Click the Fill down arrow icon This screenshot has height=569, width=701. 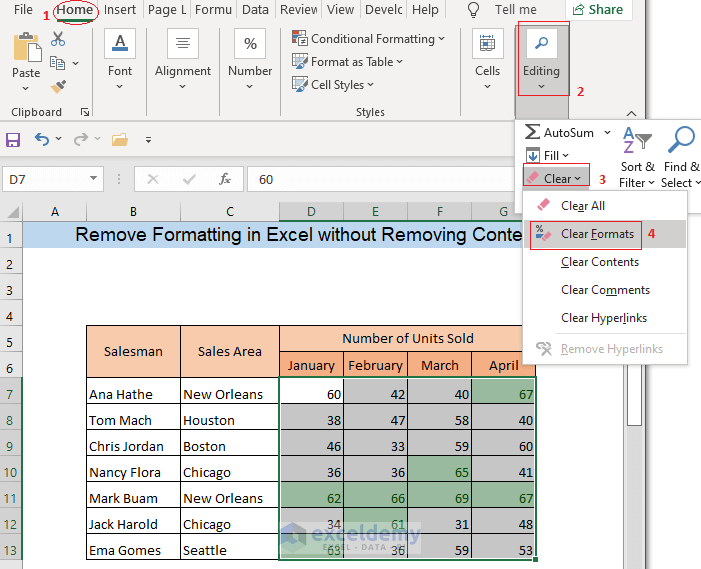pos(532,155)
